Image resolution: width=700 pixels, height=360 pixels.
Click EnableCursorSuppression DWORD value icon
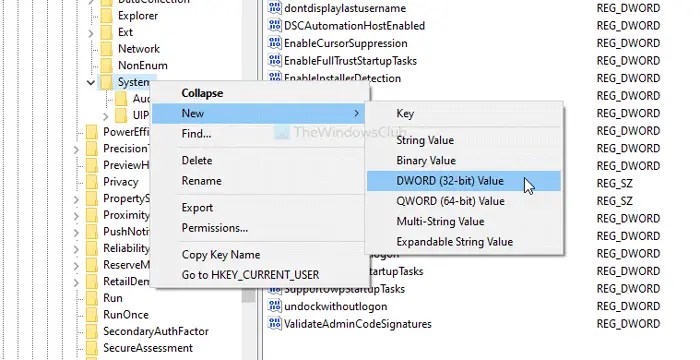275,43
